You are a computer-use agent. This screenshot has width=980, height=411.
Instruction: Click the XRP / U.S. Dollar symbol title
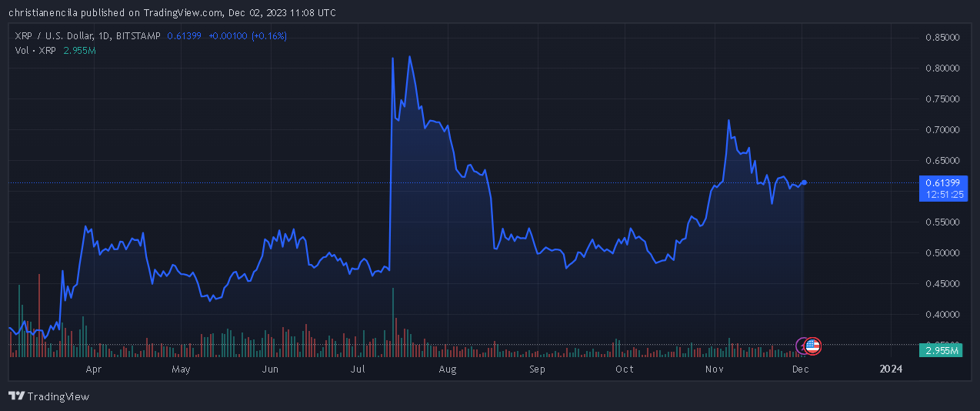[x=53, y=36]
